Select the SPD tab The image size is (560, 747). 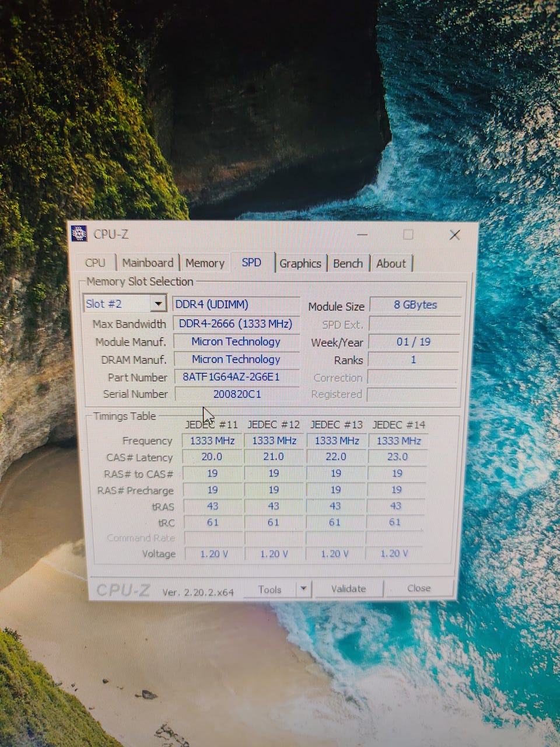pyautogui.click(x=251, y=262)
